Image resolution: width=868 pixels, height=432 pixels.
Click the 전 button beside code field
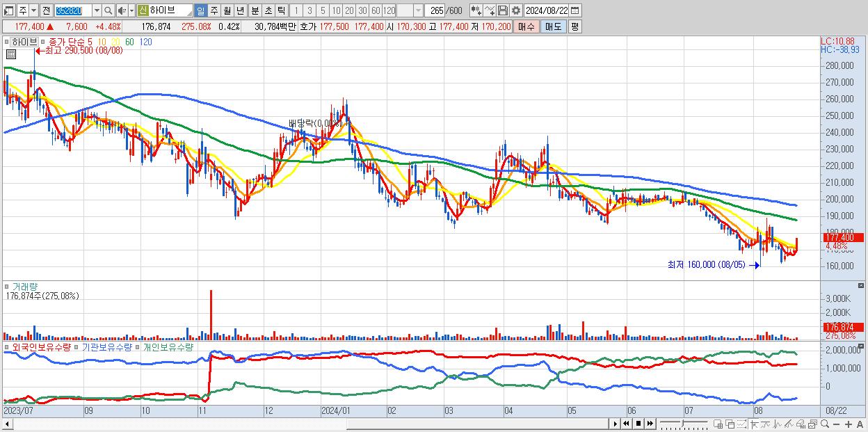46,10
